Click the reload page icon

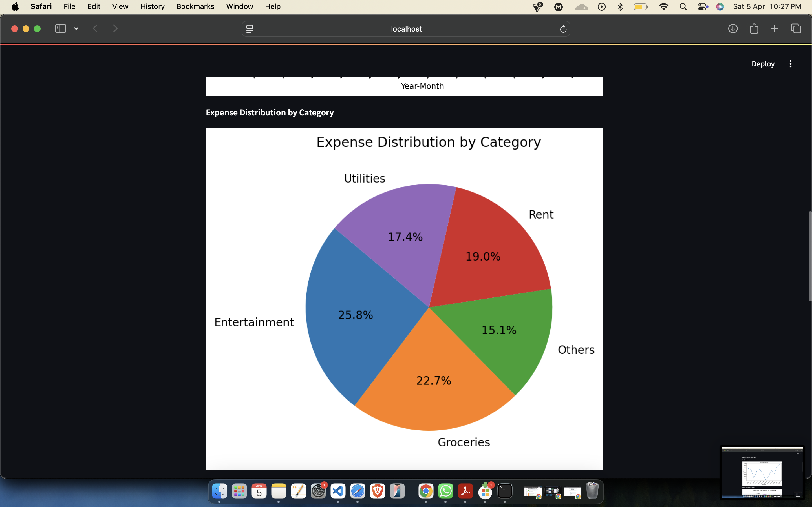[x=563, y=29]
